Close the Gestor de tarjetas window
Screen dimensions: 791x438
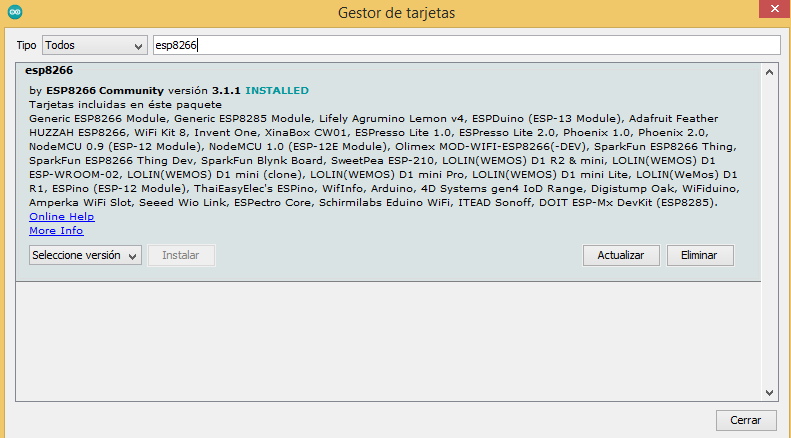[775, 9]
